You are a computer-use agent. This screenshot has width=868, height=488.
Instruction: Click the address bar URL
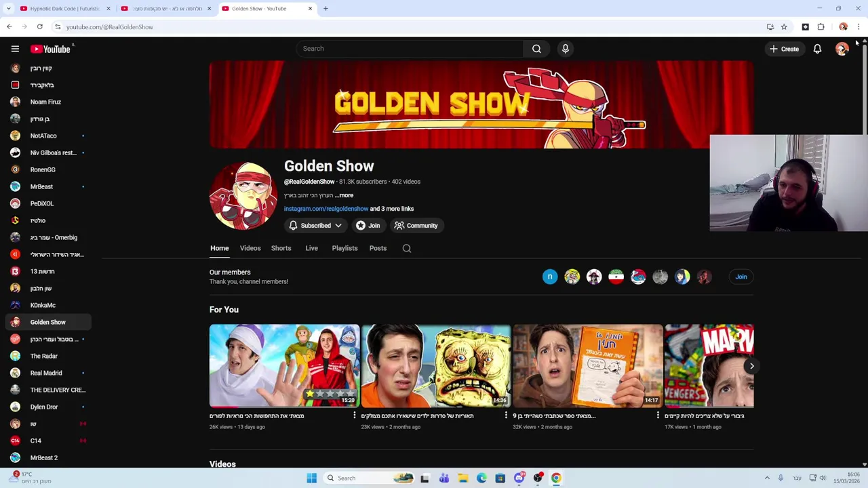coord(109,26)
